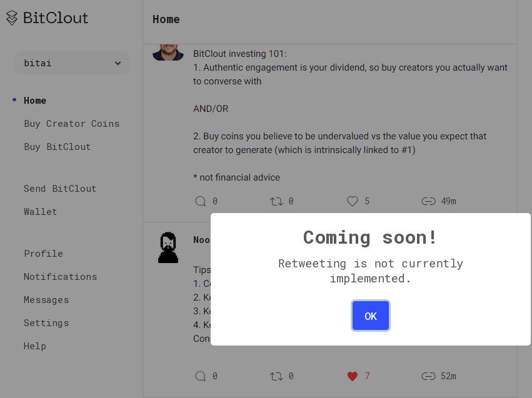Click link icon on the 52m post
This screenshot has height=398, width=532.
tap(428, 376)
